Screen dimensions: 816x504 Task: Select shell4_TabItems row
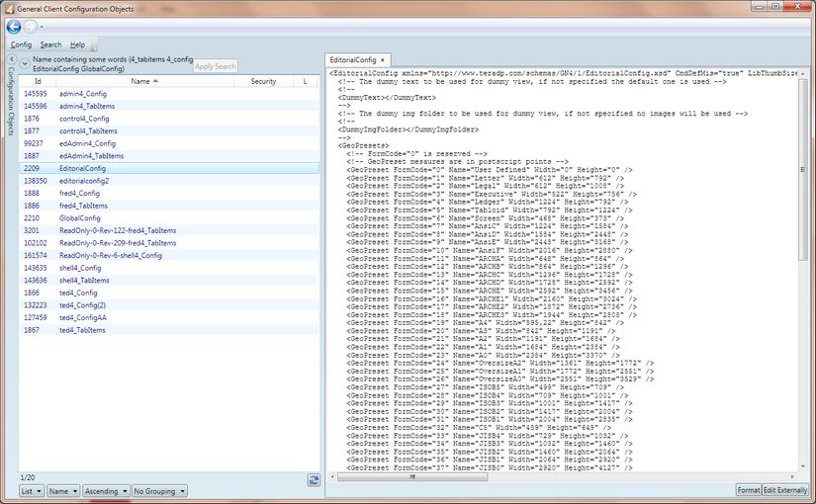click(169, 281)
